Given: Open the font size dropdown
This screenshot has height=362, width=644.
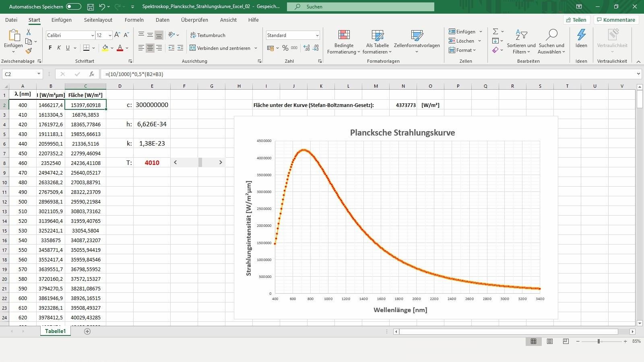Looking at the screenshot, I should coord(109,35).
